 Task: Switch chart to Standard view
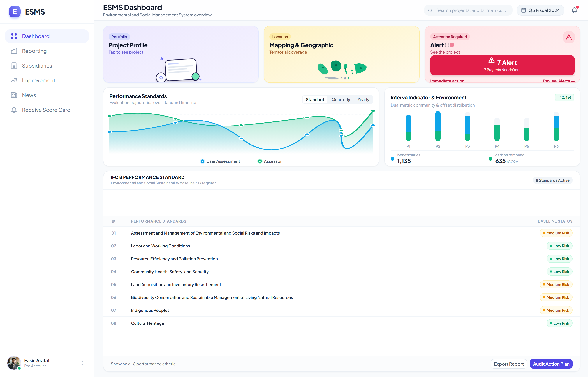[315, 100]
